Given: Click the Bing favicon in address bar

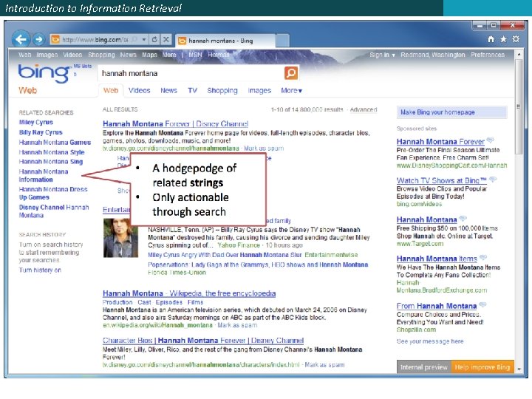Looking at the screenshot, I should click(x=55, y=40).
